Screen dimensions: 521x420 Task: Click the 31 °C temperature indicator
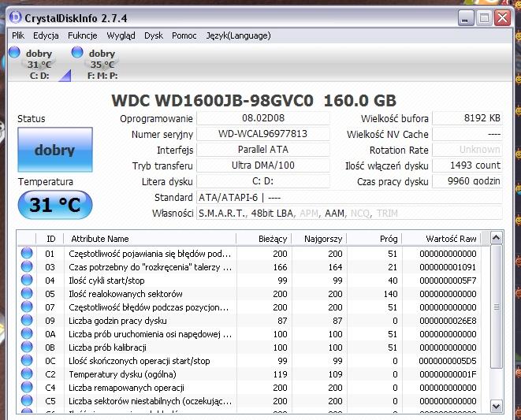click(55, 205)
